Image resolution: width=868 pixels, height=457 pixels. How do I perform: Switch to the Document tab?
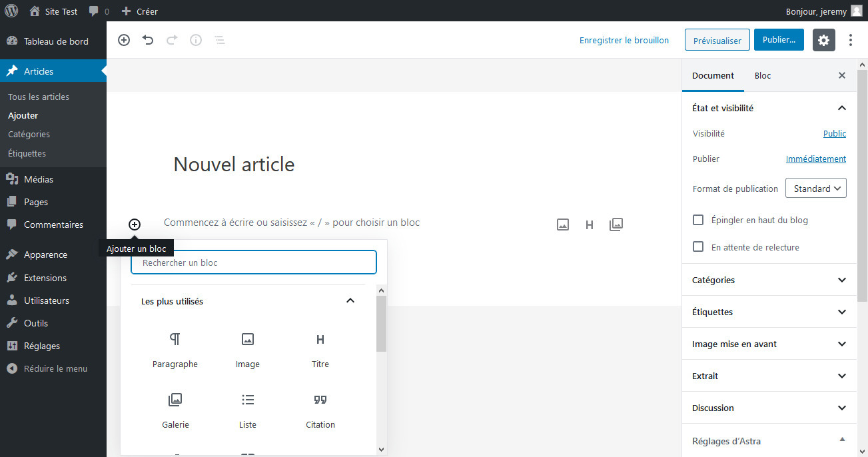coord(713,75)
